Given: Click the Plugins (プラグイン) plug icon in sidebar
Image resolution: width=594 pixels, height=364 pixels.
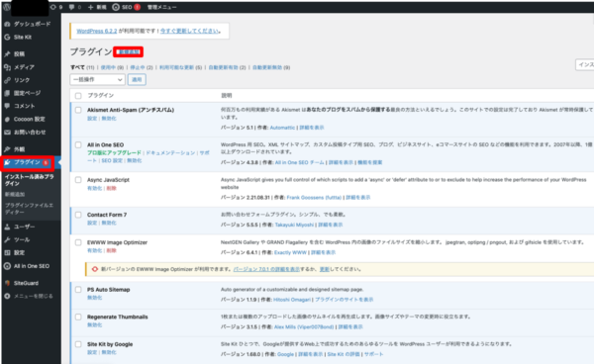Looking at the screenshot, I should tap(7, 162).
